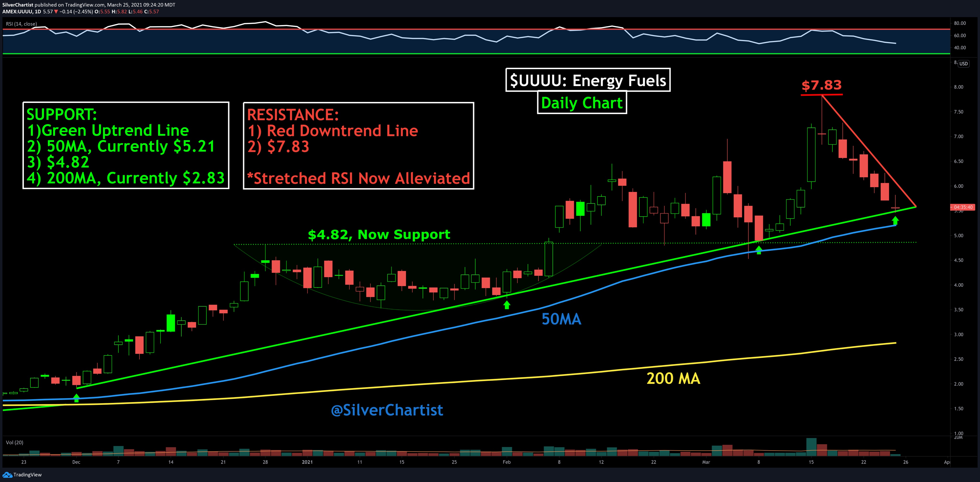Viewport: 980px width, 482px height.
Task: Click the TradingView logo at bottom
Action: click(x=22, y=474)
